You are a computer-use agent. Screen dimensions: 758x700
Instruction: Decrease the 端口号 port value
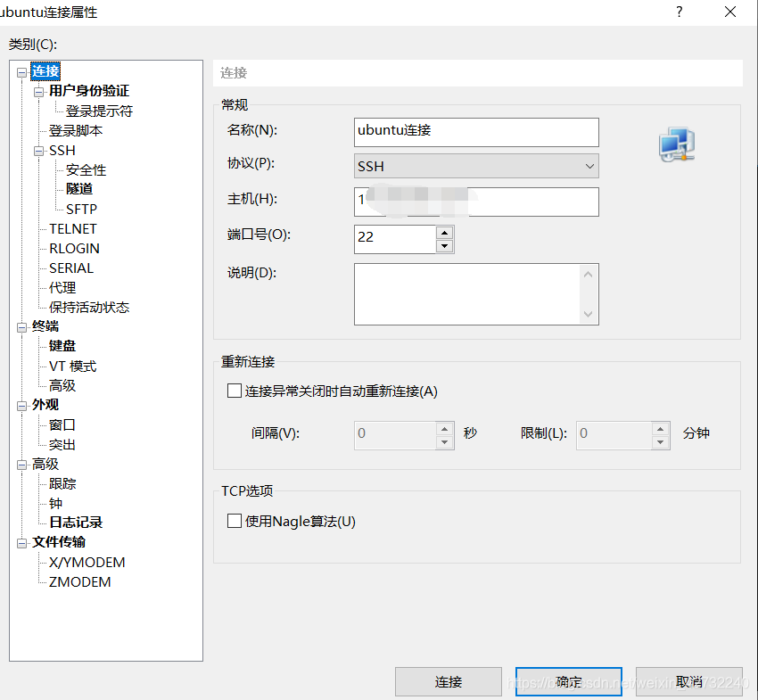point(444,245)
